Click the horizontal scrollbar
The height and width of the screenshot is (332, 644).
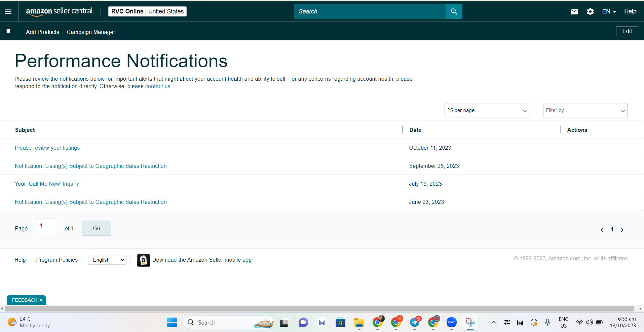[319, 308]
